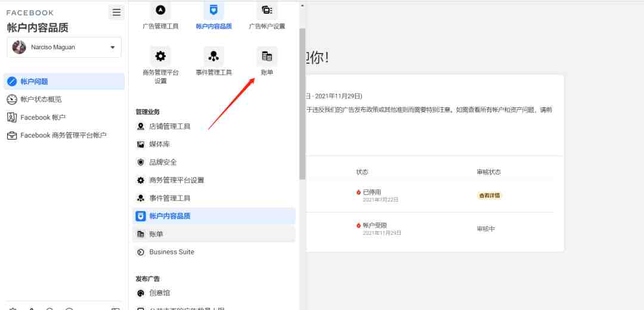This screenshot has height=310, width=644.
Task: Click the 发布广告 section heading
Action: (x=147, y=279)
